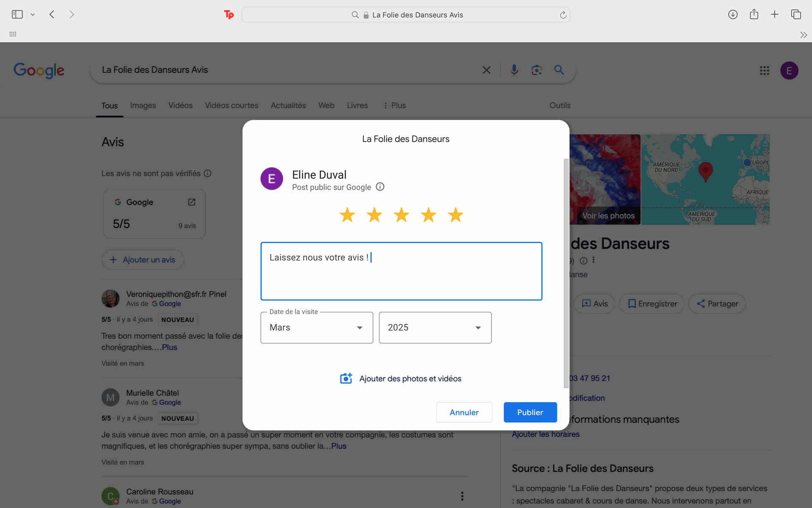Image resolution: width=812 pixels, height=508 pixels.
Task: Click the review text field
Action: (x=401, y=271)
